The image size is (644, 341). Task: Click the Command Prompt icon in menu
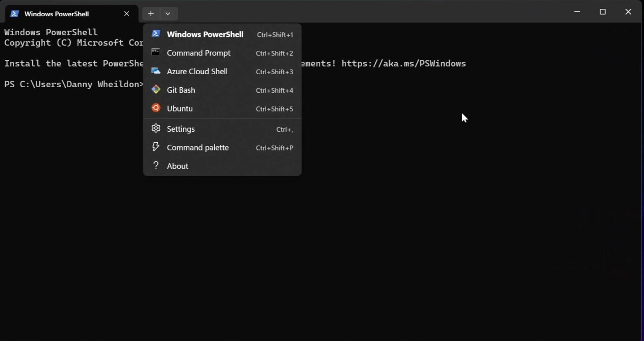coord(156,52)
